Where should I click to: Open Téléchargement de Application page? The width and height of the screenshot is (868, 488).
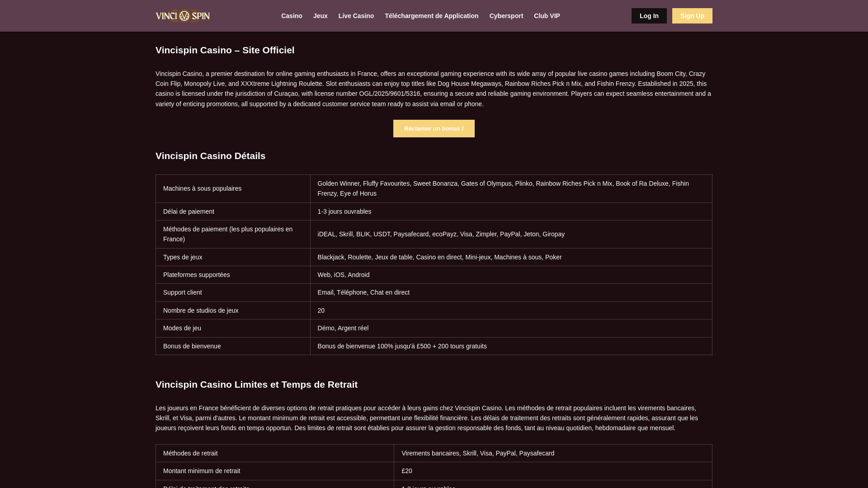[x=432, y=16]
